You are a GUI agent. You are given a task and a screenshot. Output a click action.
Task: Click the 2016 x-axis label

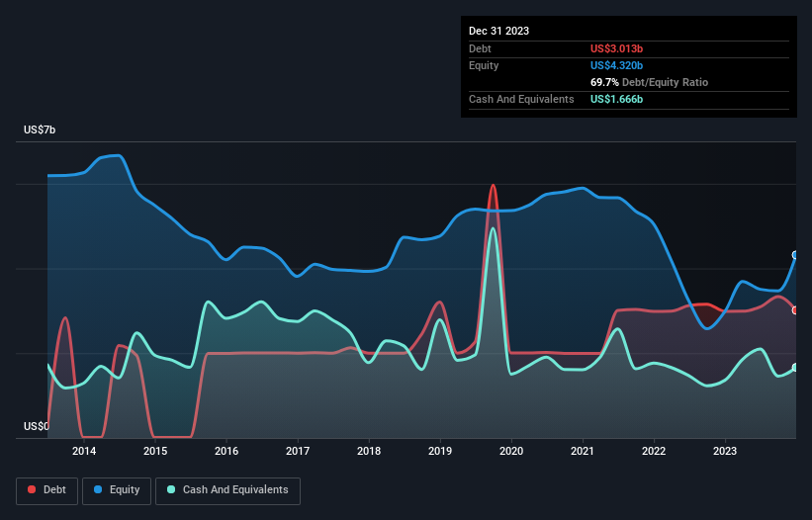226,451
